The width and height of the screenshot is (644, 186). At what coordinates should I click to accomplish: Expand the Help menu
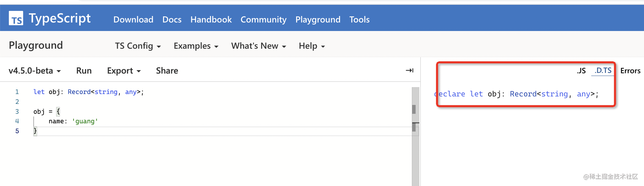coord(311,46)
